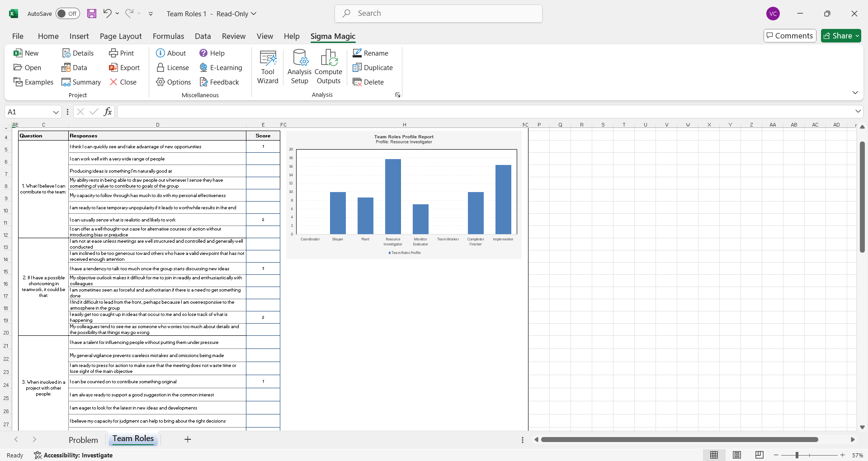Open the Comments pane

[x=790, y=36]
